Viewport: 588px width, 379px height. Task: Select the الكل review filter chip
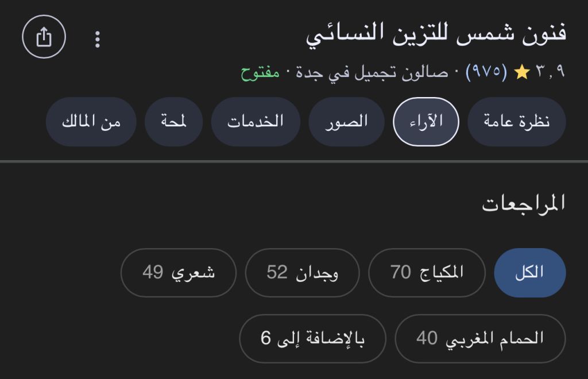(x=529, y=272)
